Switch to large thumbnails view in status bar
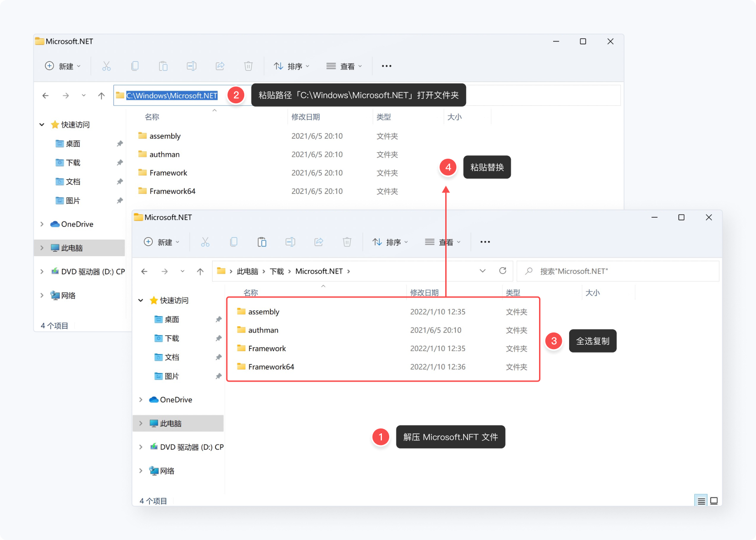The width and height of the screenshot is (756, 540). point(714,501)
